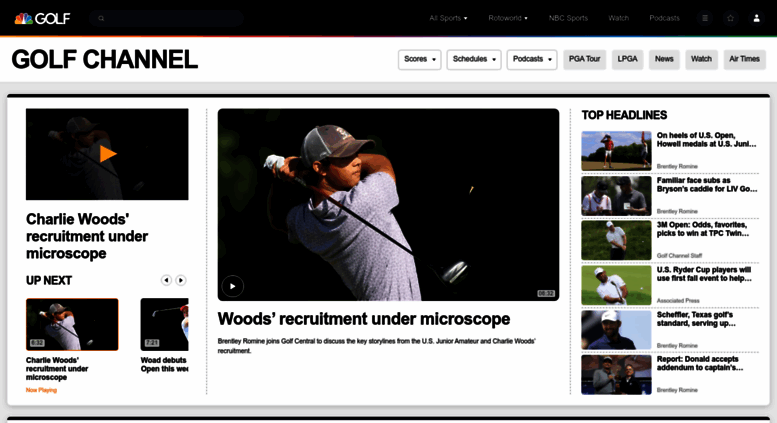This screenshot has height=423, width=777.
Task: Open headline 'On heels of U.S. Open, Howell medals'
Action: pyautogui.click(x=707, y=140)
